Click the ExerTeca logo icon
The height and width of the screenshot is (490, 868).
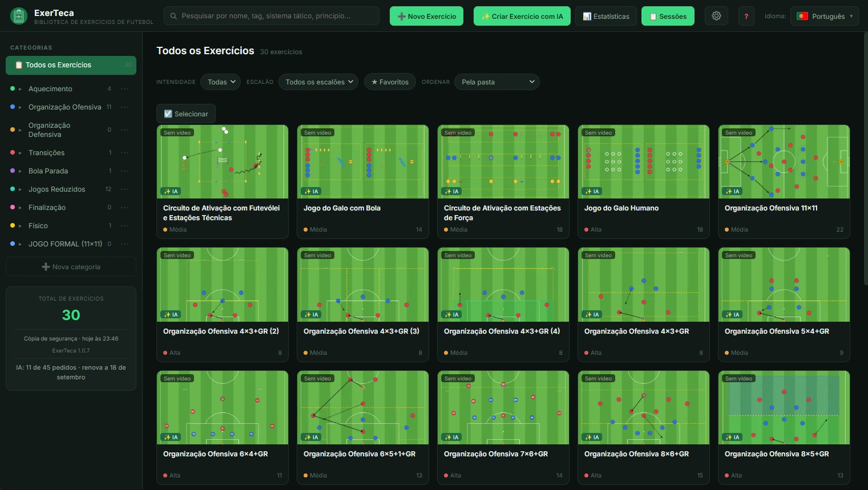click(19, 16)
